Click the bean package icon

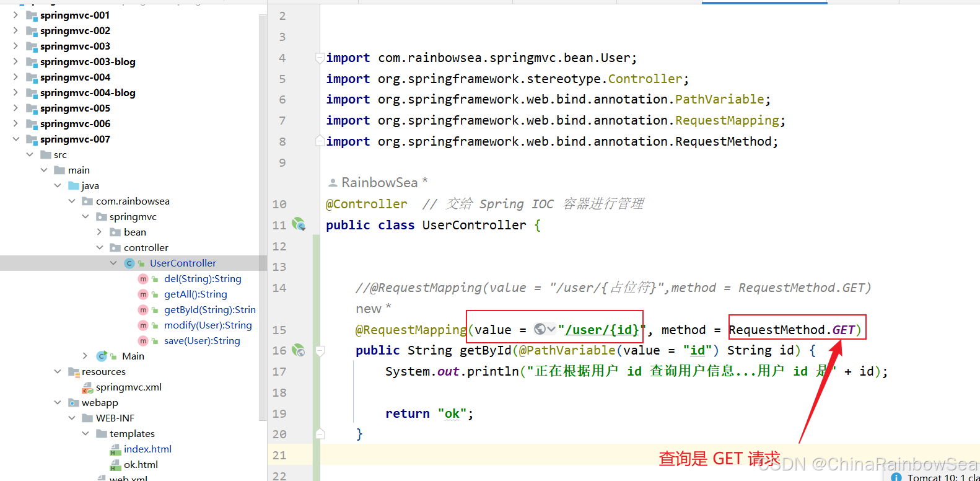115,232
